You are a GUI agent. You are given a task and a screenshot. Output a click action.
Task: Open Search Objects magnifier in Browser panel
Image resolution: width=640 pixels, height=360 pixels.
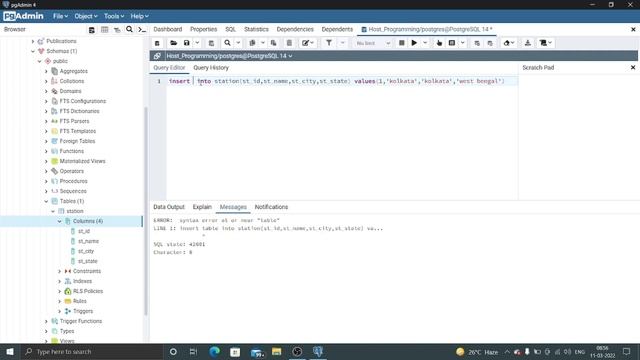[129, 29]
